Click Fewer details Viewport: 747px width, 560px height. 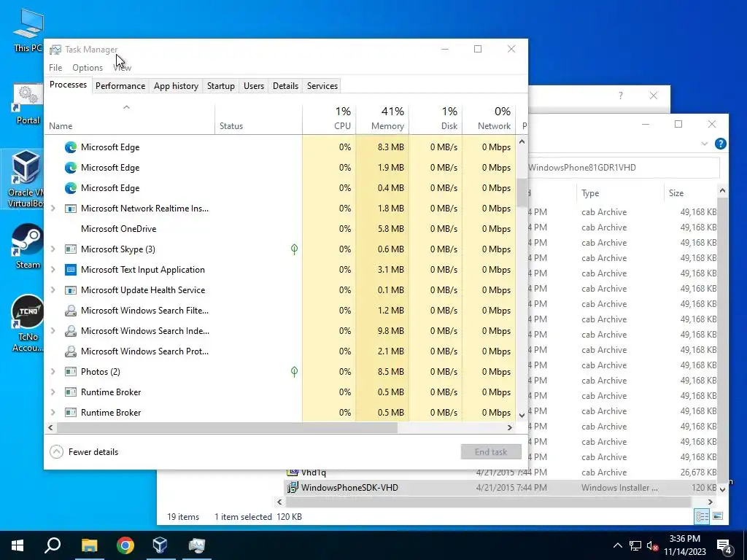point(84,452)
